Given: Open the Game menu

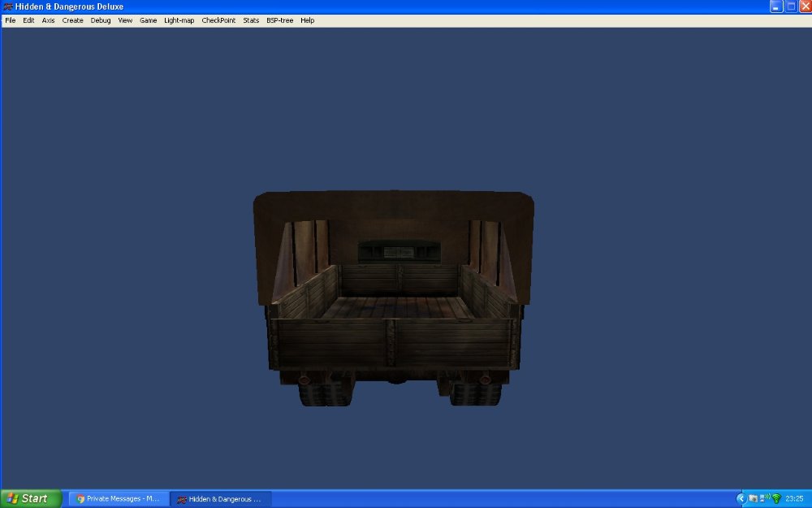Looking at the screenshot, I should click(148, 20).
